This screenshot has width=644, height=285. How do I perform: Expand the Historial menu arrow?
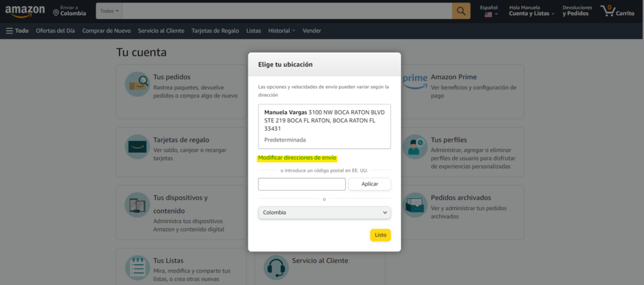(x=293, y=31)
